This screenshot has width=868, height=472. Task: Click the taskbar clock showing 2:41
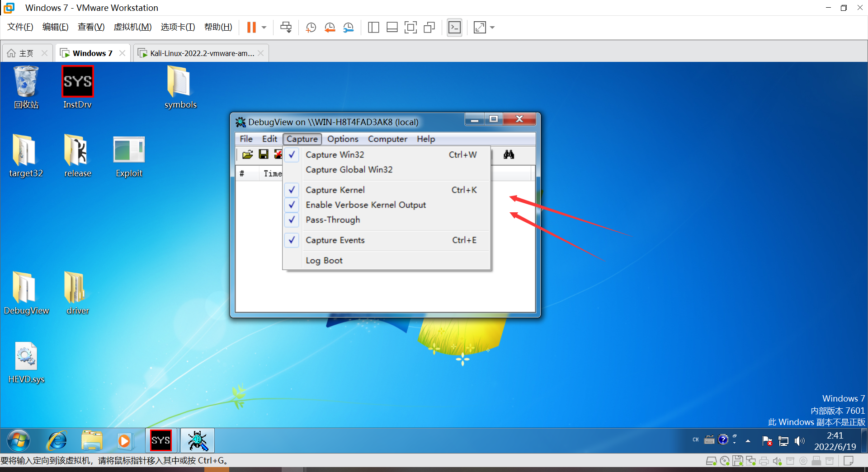click(835, 441)
